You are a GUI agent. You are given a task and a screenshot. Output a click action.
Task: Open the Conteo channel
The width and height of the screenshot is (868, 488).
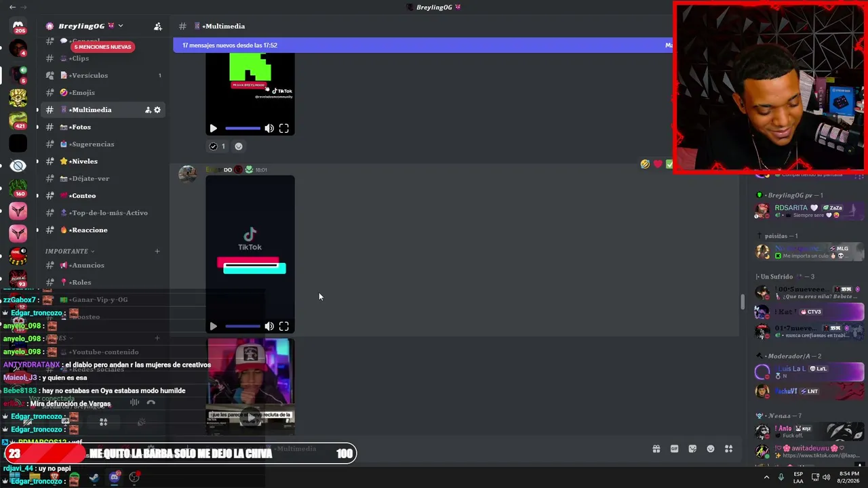103,196
